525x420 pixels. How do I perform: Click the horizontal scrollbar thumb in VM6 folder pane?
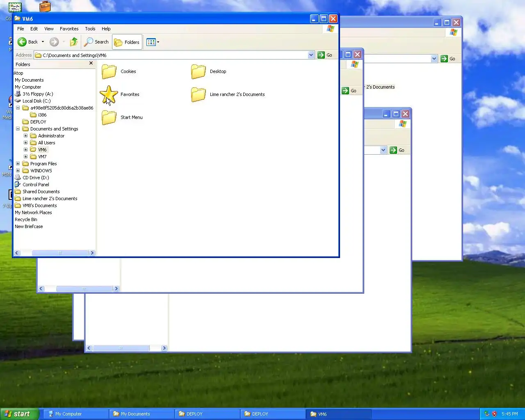pos(60,253)
